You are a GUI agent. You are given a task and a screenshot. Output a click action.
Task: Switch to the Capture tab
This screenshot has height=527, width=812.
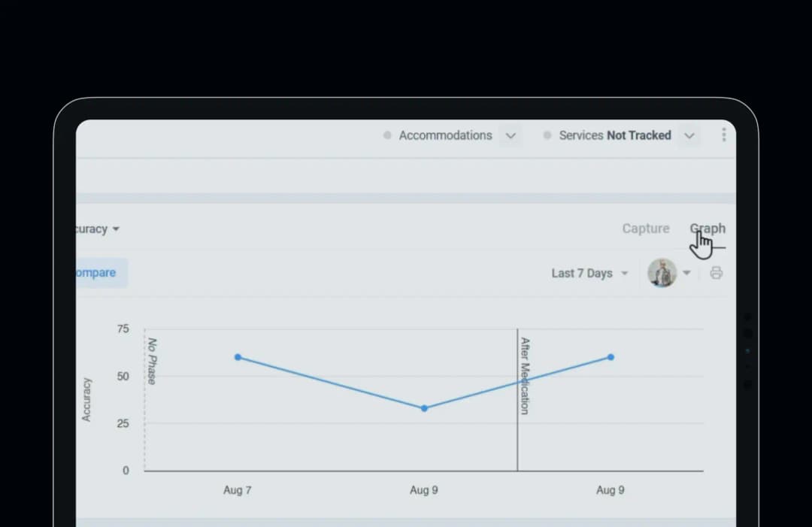coord(646,229)
